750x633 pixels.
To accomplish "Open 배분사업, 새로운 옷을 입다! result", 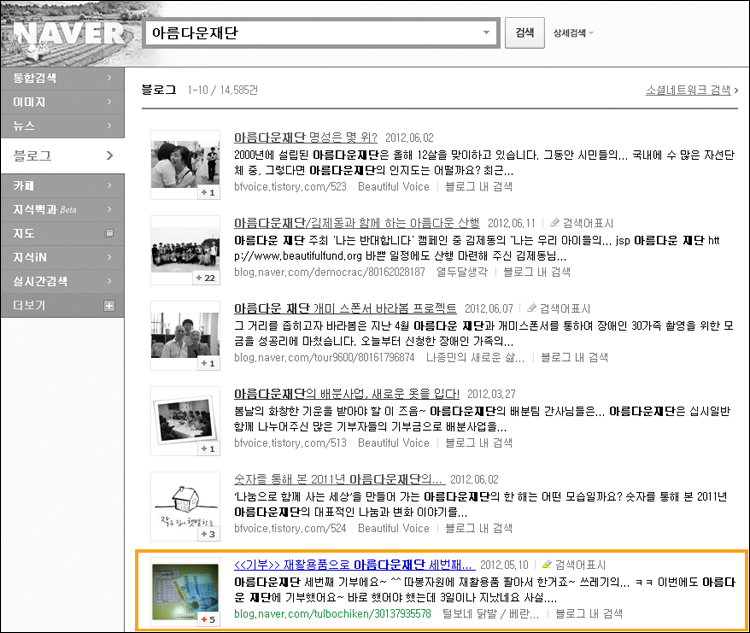I will 347,394.
